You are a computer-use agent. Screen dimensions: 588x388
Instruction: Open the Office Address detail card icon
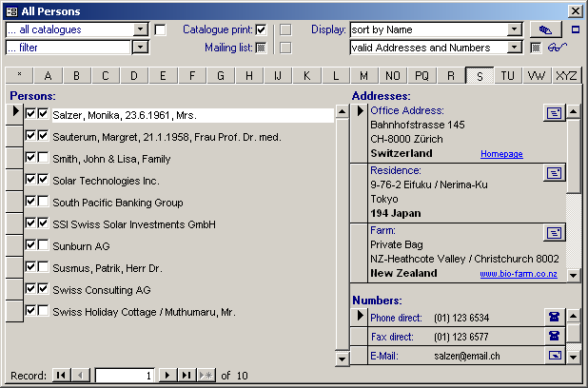pyautogui.click(x=553, y=112)
